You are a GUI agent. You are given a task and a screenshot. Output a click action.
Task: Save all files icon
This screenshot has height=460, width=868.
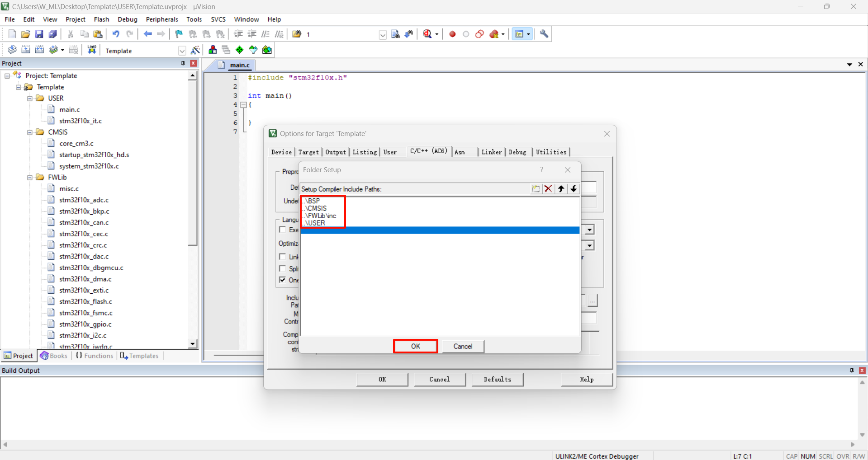pyautogui.click(x=53, y=34)
